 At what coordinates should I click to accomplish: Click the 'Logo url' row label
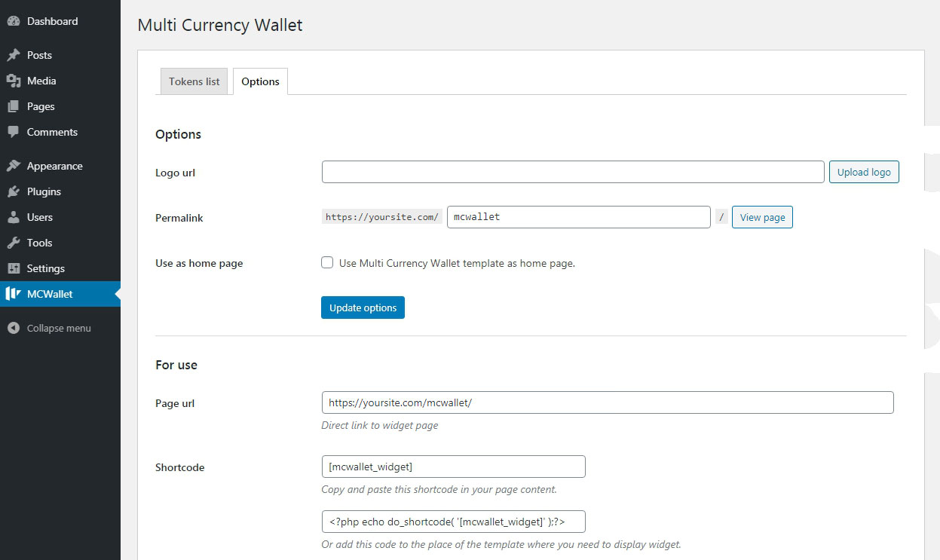click(x=175, y=173)
